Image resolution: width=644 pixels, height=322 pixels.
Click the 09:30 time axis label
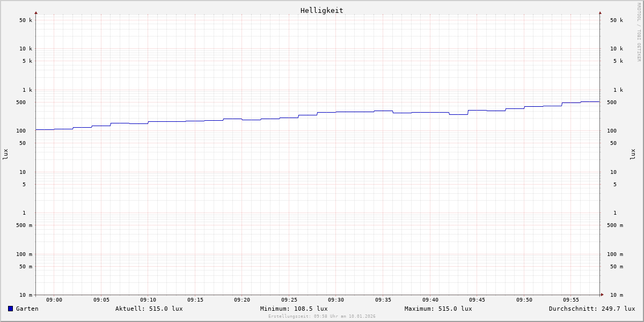336,300
